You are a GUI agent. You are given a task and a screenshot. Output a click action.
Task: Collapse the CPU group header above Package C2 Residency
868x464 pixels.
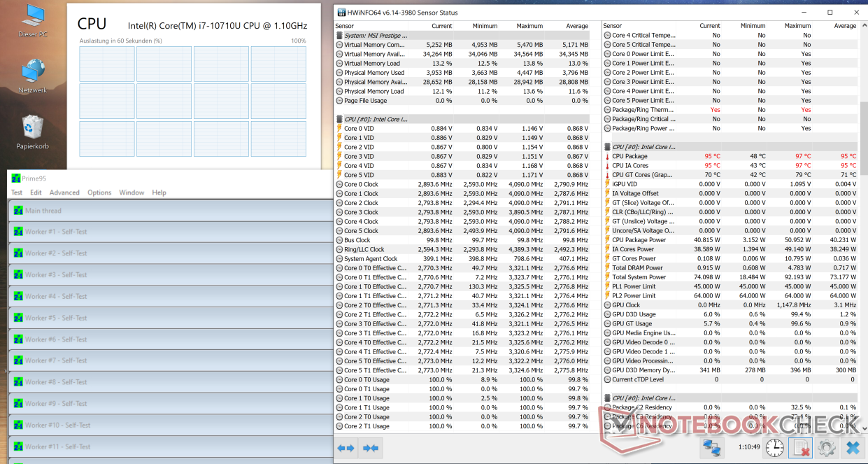point(730,398)
